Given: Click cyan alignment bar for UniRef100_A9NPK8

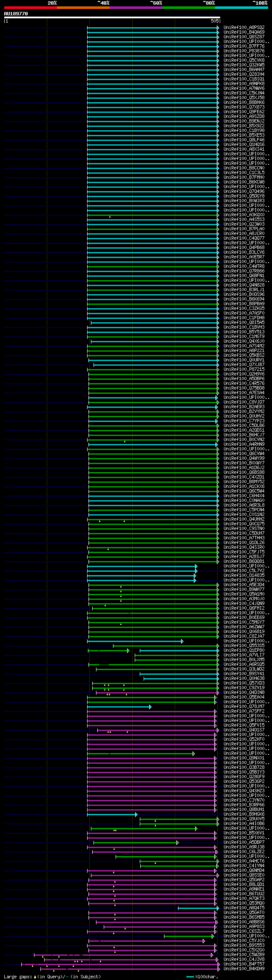Looking at the screenshot, I should (x=153, y=84).
